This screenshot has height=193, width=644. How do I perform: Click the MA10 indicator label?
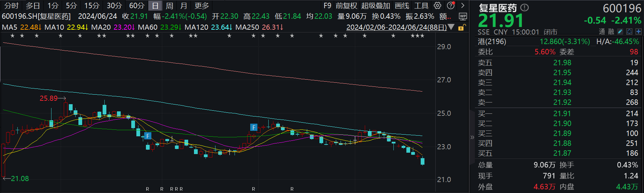(54, 27)
